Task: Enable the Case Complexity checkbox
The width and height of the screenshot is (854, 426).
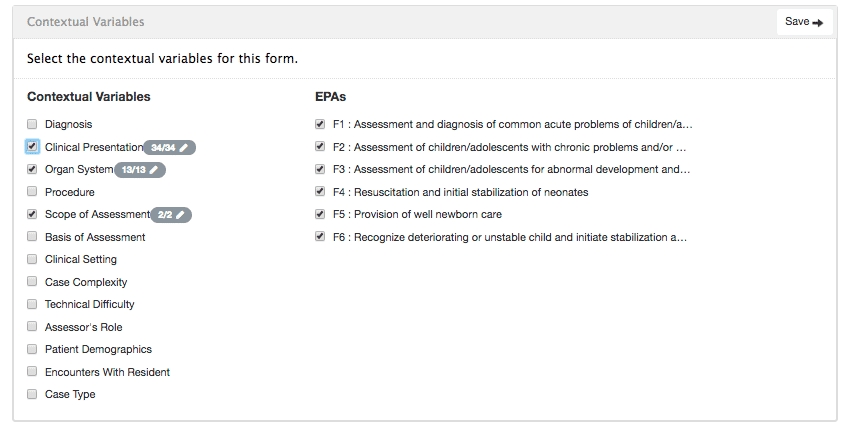Action: [x=33, y=282]
